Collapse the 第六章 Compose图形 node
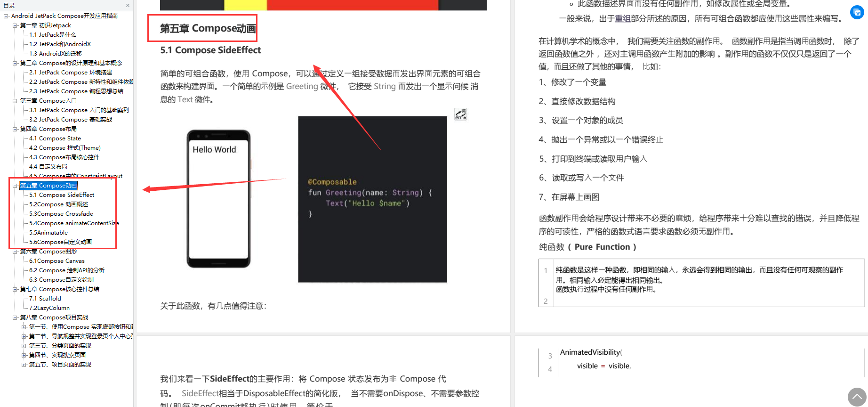 15,252
